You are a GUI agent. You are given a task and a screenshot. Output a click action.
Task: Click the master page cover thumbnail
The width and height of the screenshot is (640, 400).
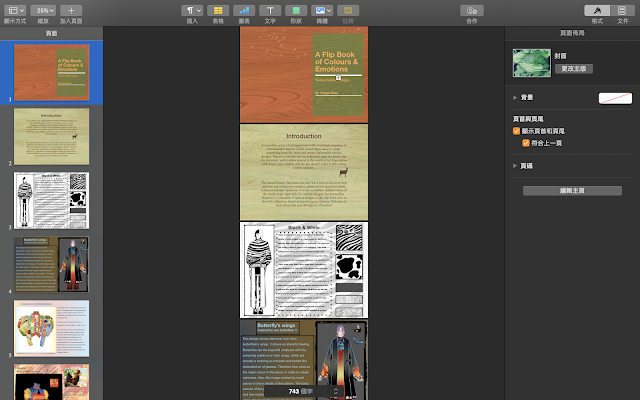coord(531,63)
